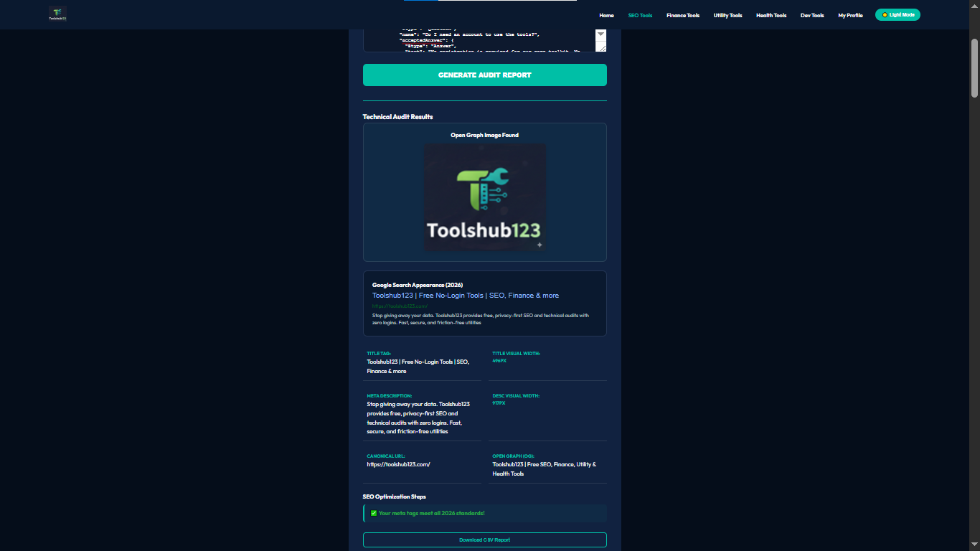Select the 'Open Graph Image Found' label
The image size is (980, 551).
(484, 135)
